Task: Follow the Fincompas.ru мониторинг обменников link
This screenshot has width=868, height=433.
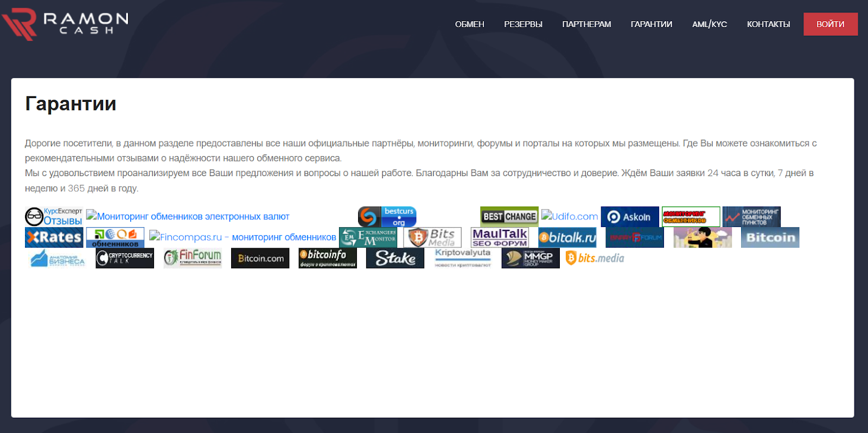Action: pyautogui.click(x=243, y=237)
